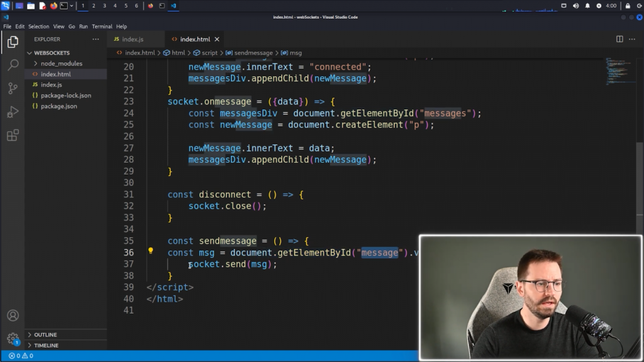Open breadcrumb sendmessage symbol dropdown
The width and height of the screenshot is (644, 362).
click(x=249, y=53)
